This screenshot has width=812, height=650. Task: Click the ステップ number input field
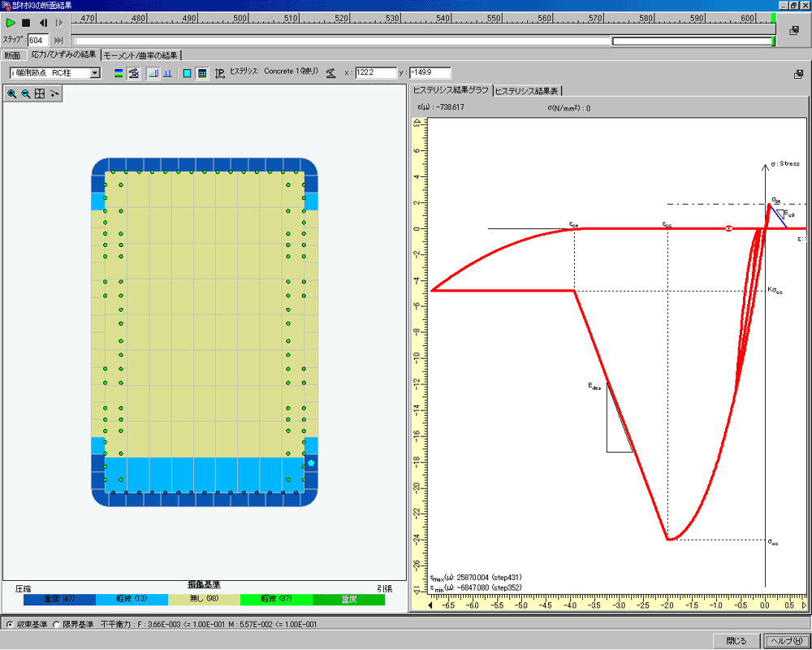coord(37,40)
